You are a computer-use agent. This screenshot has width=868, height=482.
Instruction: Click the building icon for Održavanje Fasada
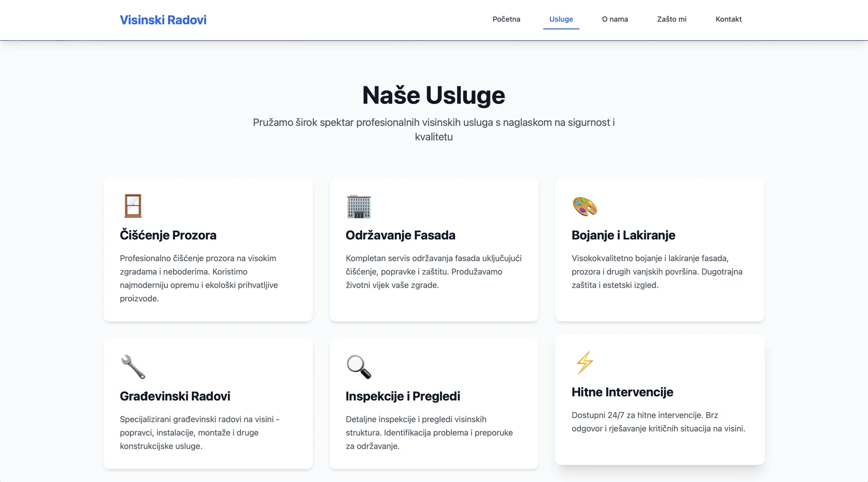[x=359, y=206]
